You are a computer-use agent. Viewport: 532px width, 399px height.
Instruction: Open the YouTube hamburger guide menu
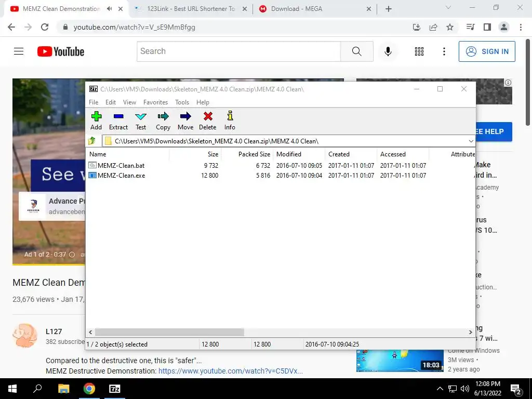pyautogui.click(x=19, y=51)
